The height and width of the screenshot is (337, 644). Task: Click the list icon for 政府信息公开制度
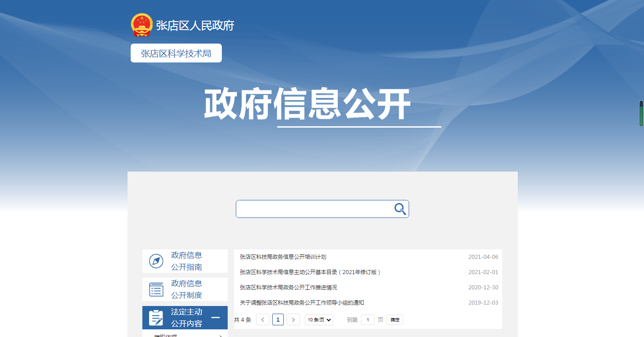click(156, 289)
